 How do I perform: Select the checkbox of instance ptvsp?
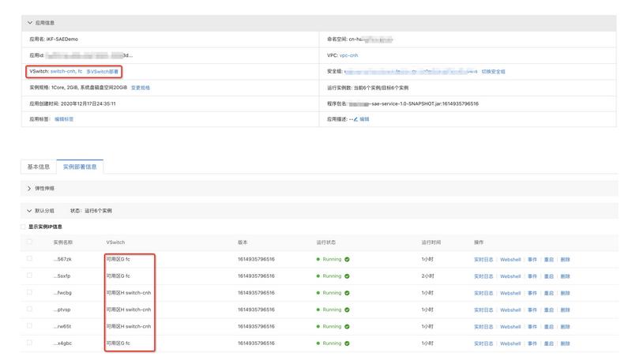[29, 309]
